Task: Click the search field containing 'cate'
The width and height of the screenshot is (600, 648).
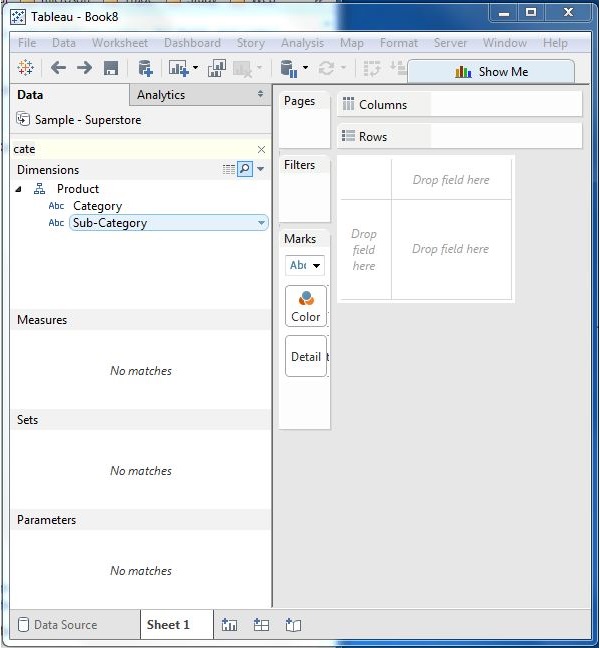Action: (x=130, y=149)
